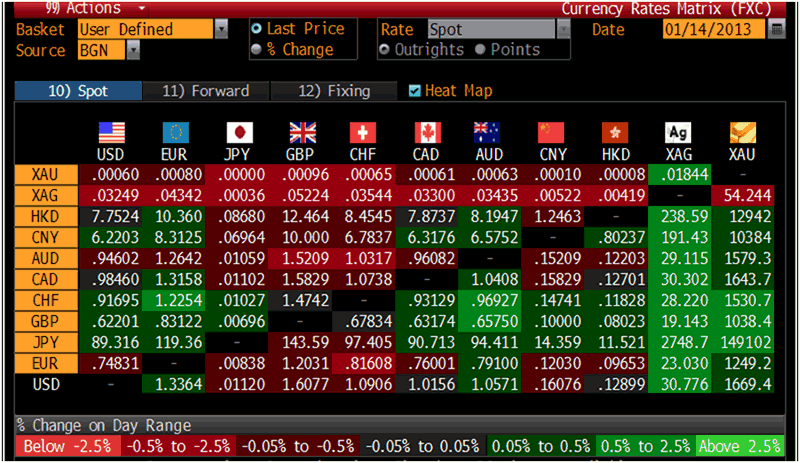The width and height of the screenshot is (800, 463).
Task: Switch to the 12) Fixing tab
Action: tap(334, 91)
